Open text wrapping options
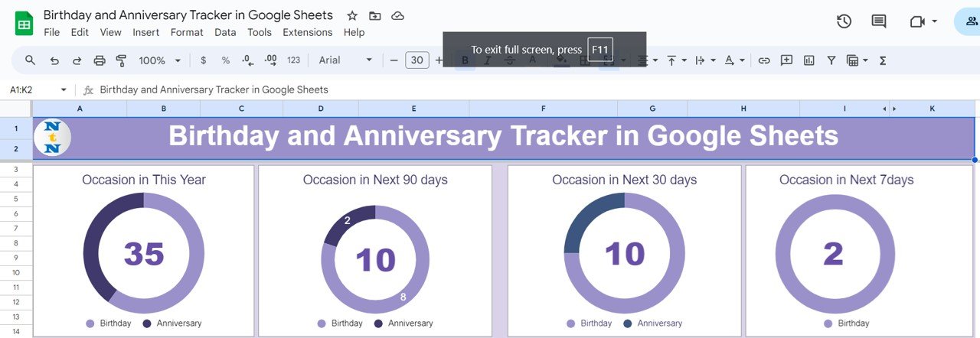Screen dimensions: 980x338 [704, 60]
